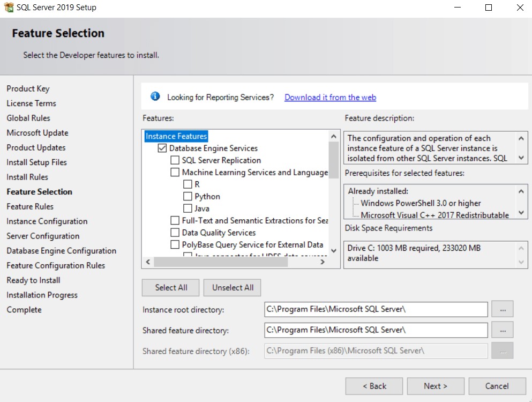Click the Instance root directory text field
This screenshot has width=532, height=402.
376,309
